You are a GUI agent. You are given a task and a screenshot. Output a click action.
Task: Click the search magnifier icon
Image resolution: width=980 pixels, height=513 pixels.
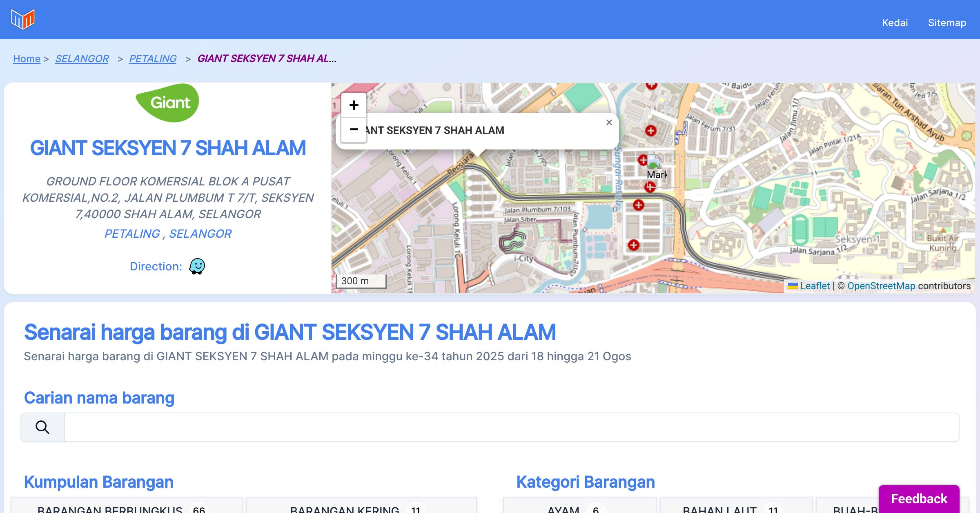(42, 427)
